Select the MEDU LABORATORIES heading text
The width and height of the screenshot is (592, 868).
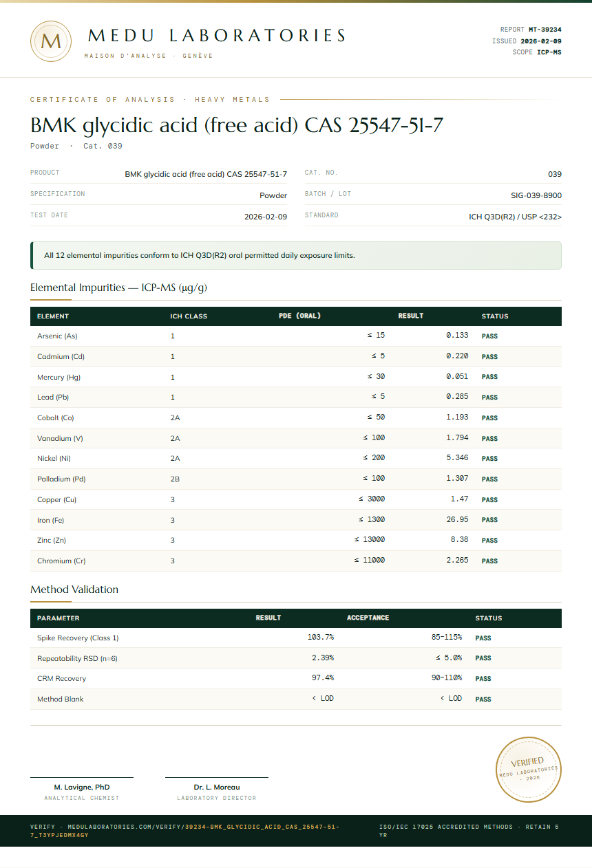217,36
